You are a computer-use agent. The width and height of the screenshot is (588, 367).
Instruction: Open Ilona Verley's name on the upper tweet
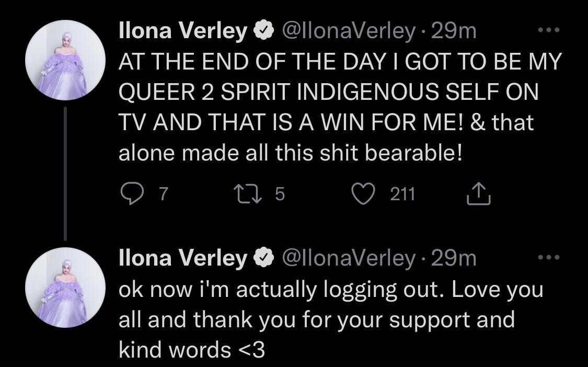click(183, 32)
